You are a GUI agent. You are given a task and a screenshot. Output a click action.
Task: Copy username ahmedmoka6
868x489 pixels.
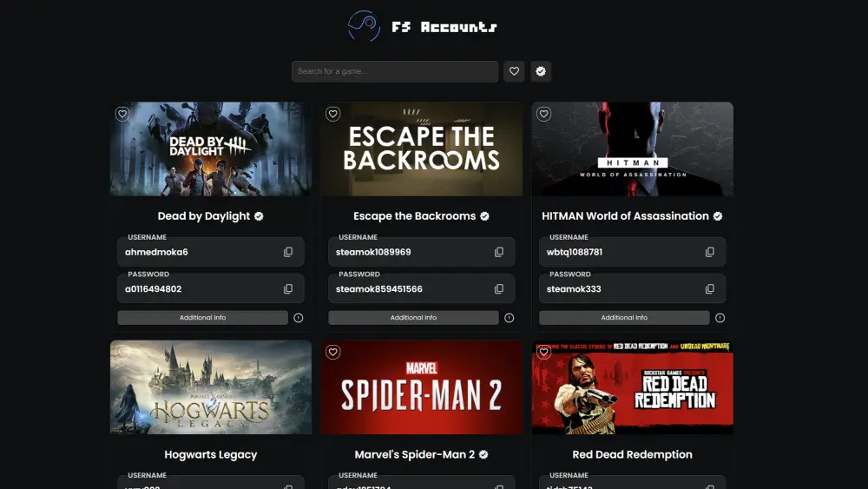(288, 252)
